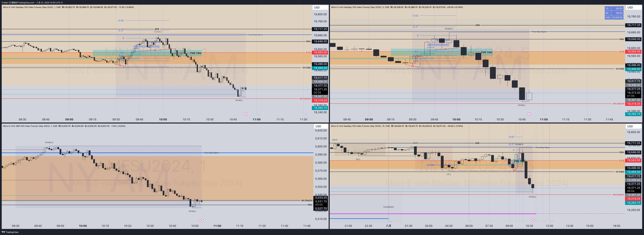This screenshot has width=644, height=235.
Task: Click the -0.62 fib level in the 1-minute Nasdaq chart
Action: point(121,20)
